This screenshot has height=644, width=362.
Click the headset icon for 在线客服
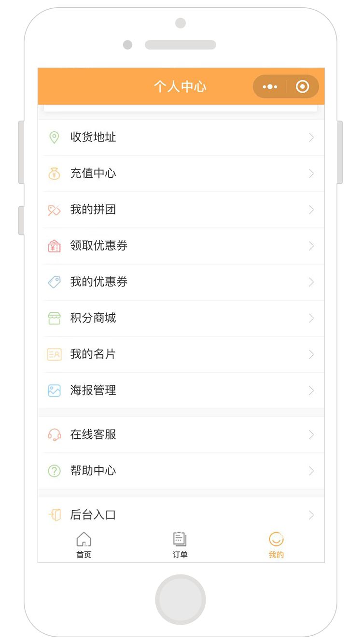click(54, 435)
